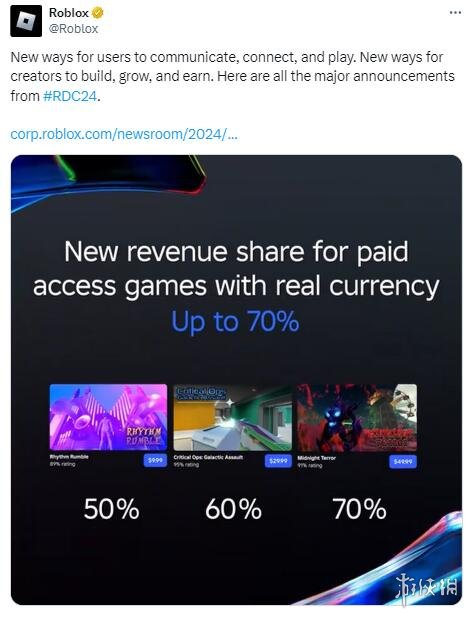
Task: Click the Midnight Terror title text
Action: [x=317, y=458]
